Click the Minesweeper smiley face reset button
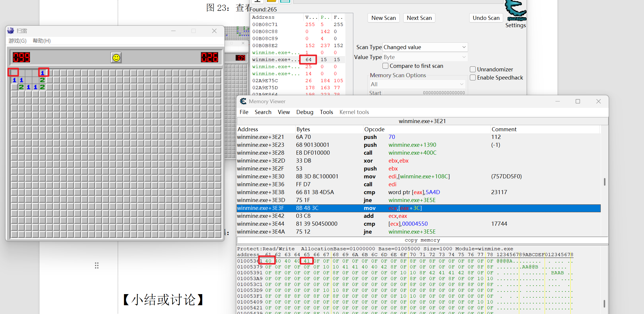Screen dimensions: 644x314 116,58
